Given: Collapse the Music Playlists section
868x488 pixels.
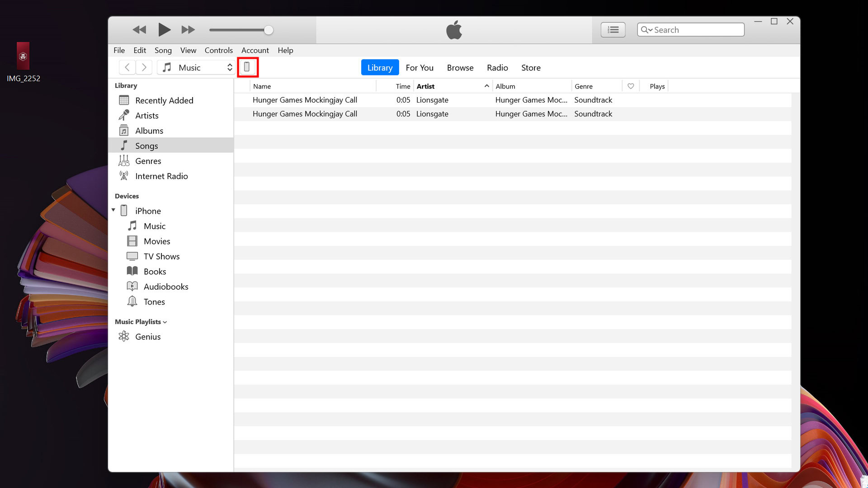Looking at the screenshot, I should coord(165,322).
